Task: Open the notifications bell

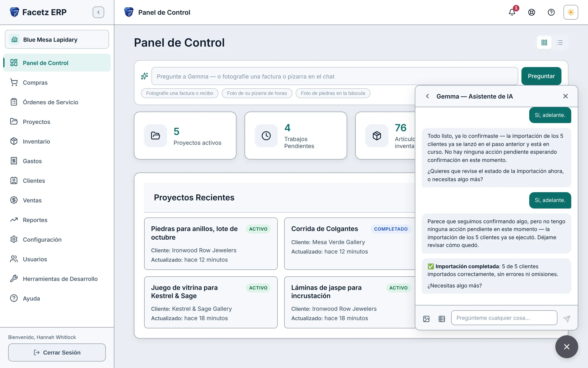Action: click(512, 12)
